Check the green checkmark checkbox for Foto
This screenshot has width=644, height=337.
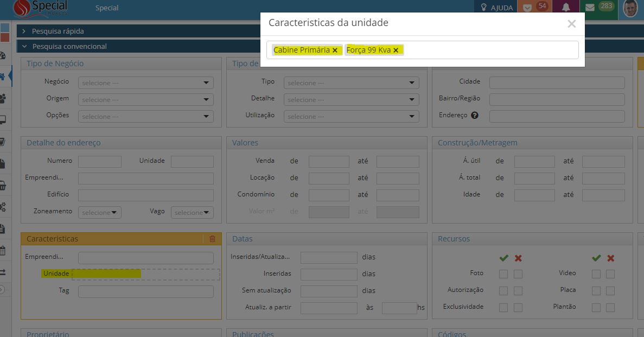click(503, 274)
